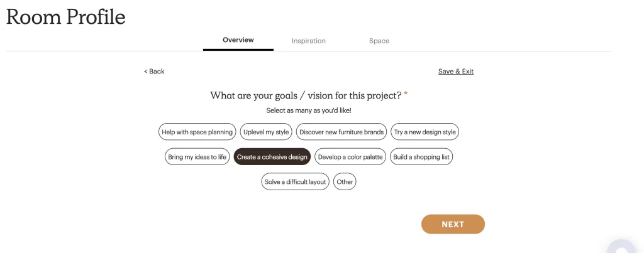
Task: Click the 'Select as many as you'd like!' hint
Action: coord(309,110)
